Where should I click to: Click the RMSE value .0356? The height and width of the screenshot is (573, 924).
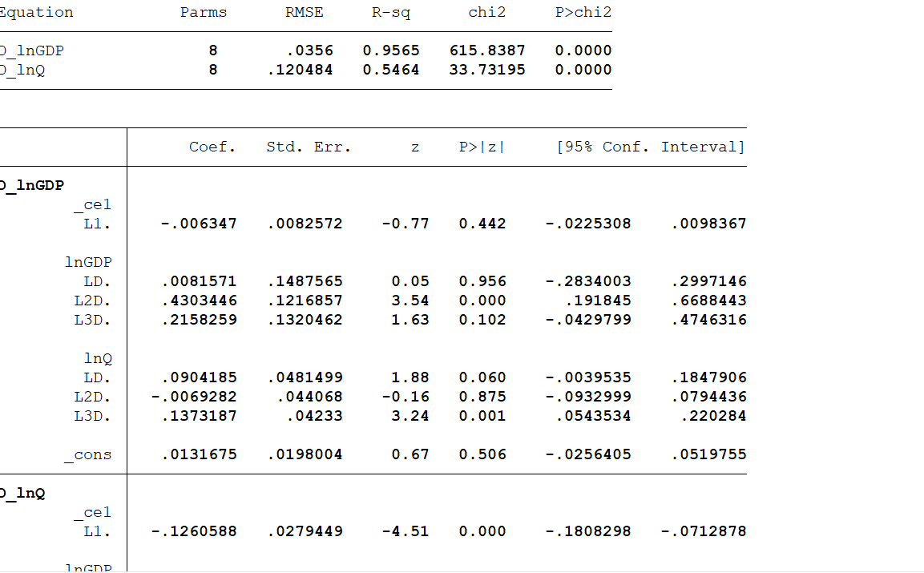coord(309,50)
